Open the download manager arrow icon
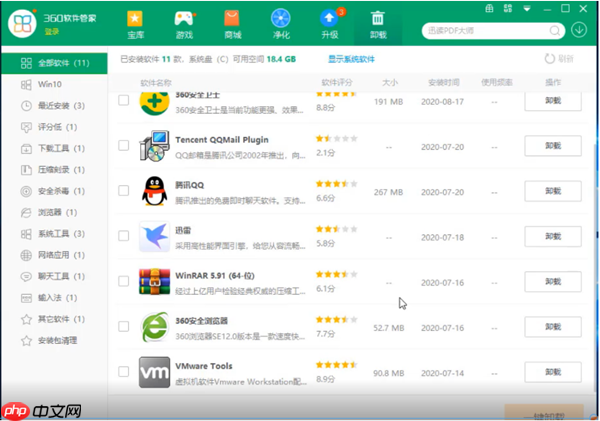This screenshot has height=421, width=600. coord(579,30)
